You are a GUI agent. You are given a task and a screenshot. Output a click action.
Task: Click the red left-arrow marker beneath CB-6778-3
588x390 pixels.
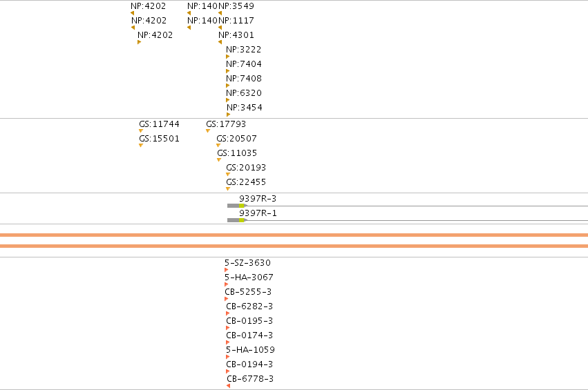click(x=229, y=386)
